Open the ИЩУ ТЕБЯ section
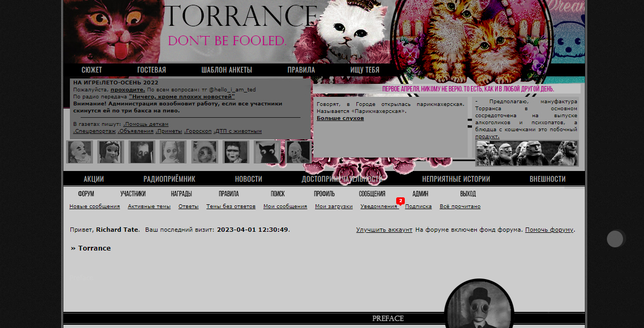Viewport: 644px width, 328px height. coord(364,70)
